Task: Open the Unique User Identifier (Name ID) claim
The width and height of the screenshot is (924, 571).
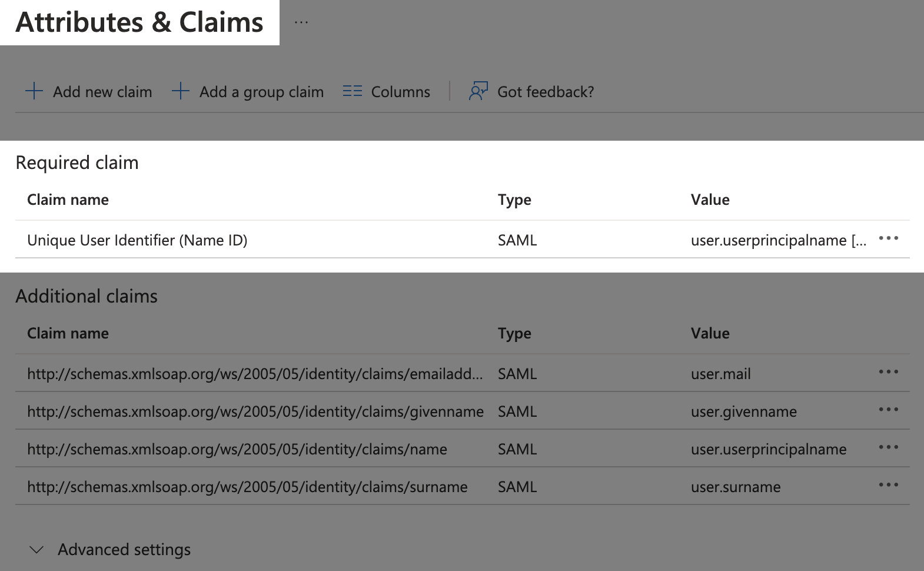Action: 137,241
